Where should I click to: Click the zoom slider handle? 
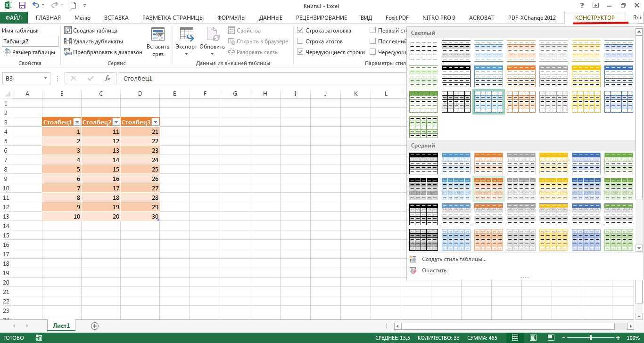(590, 338)
